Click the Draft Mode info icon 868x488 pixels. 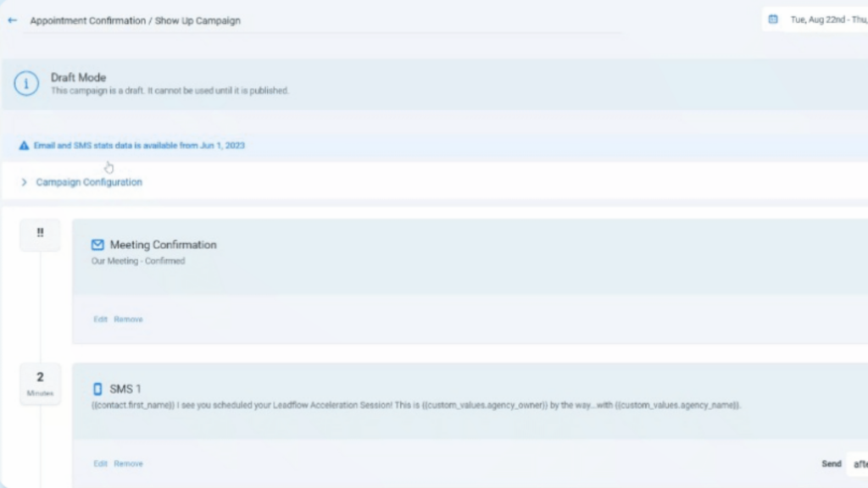[25, 84]
